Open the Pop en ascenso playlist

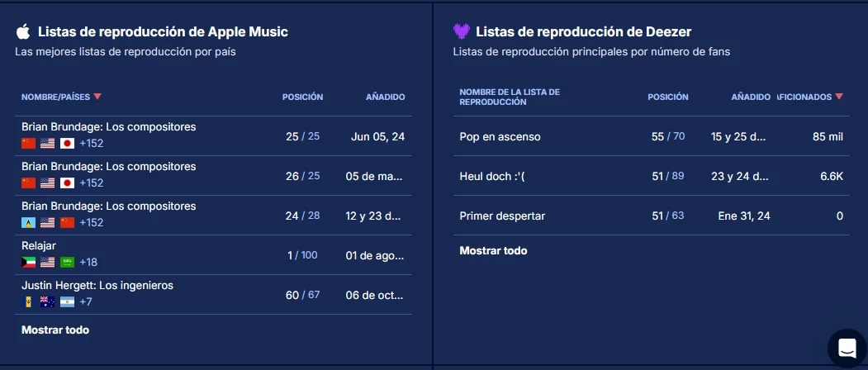[x=500, y=136]
